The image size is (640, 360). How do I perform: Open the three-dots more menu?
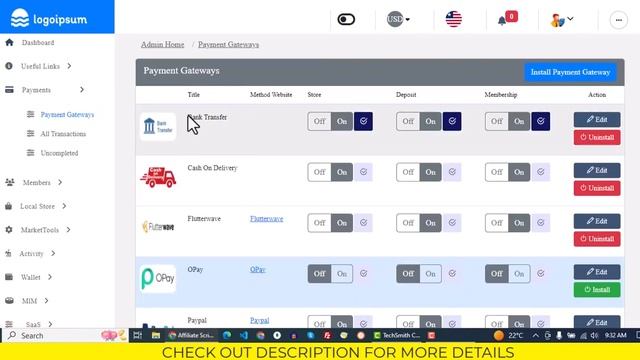pyautogui.click(x=618, y=20)
